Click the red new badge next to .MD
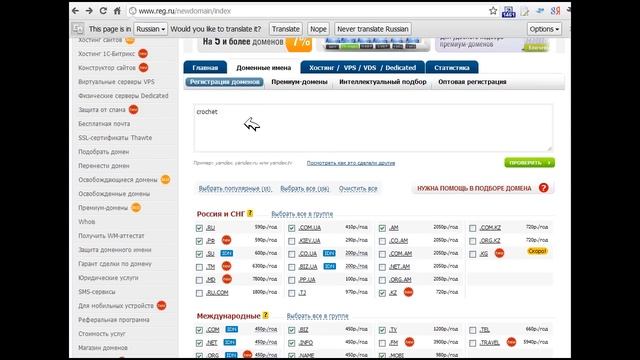This screenshot has width=640, height=360. pos(227,279)
